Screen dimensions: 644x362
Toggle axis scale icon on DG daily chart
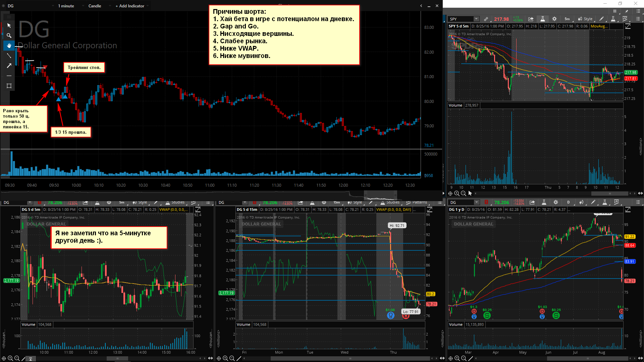(x=628, y=209)
